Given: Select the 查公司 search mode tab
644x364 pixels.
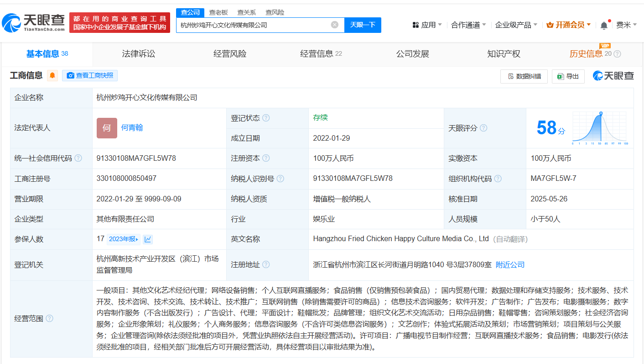Looking at the screenshot, I should (x=190, y=12).
